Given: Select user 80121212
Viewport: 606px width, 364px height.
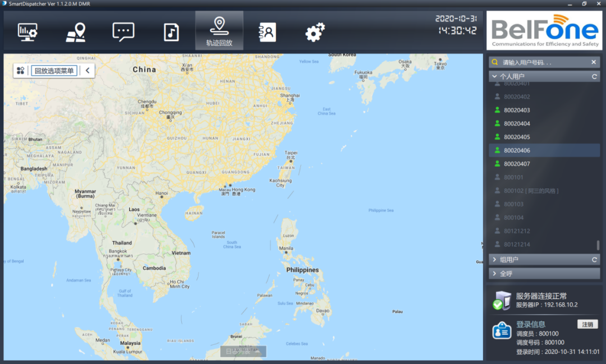Looking at the screenshot, I should coord(544,231).
